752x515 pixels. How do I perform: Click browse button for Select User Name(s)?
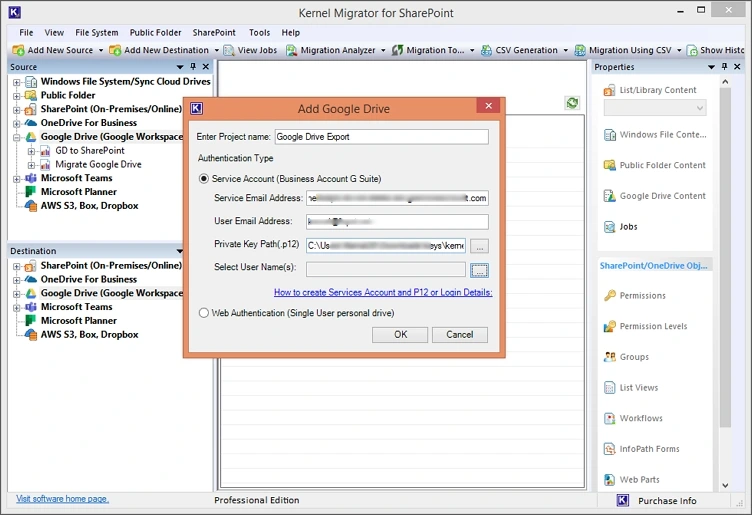click(x=479, y=270)
